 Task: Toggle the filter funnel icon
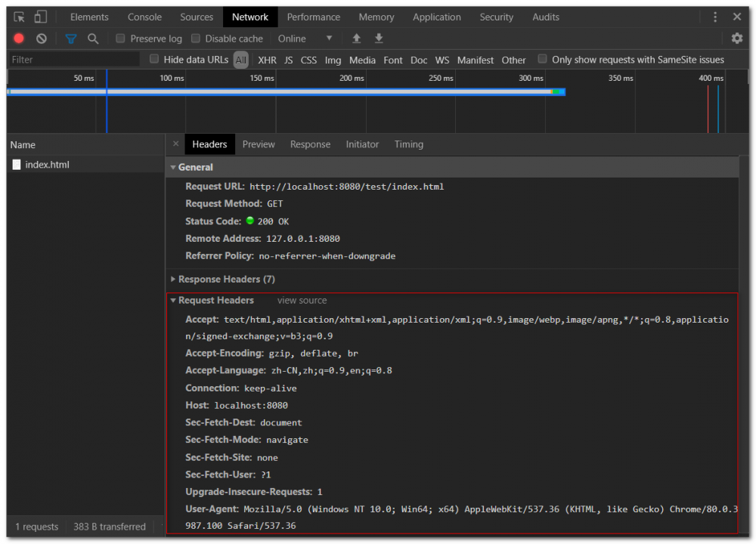(x=70, y=39)
